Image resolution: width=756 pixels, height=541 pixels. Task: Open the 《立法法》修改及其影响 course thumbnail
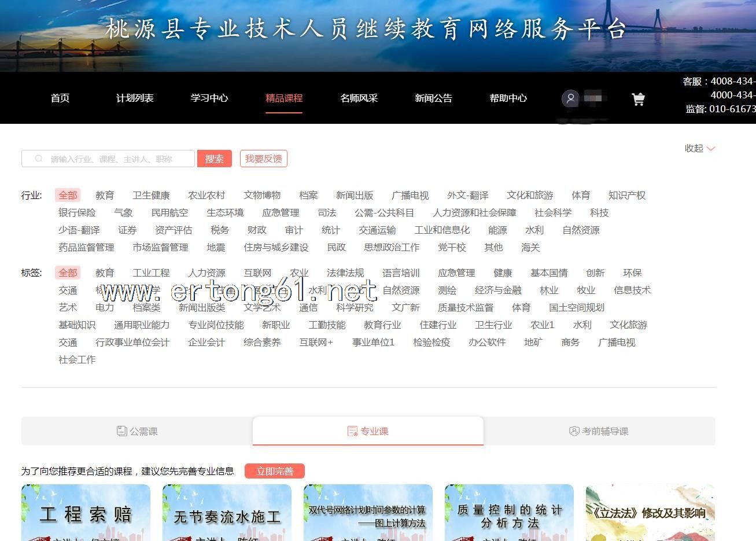click(x=650, y=513)
